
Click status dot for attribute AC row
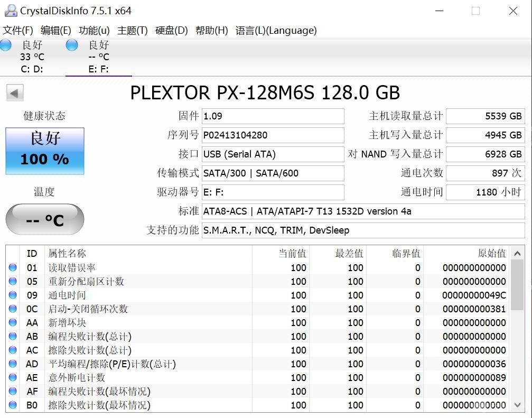13,350
